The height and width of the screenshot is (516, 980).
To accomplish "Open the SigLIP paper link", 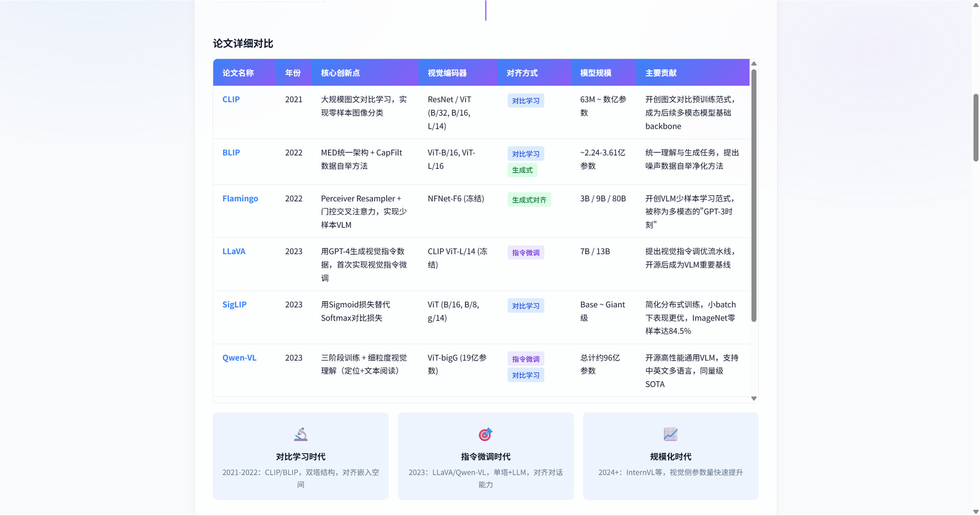I will point(234,305).
